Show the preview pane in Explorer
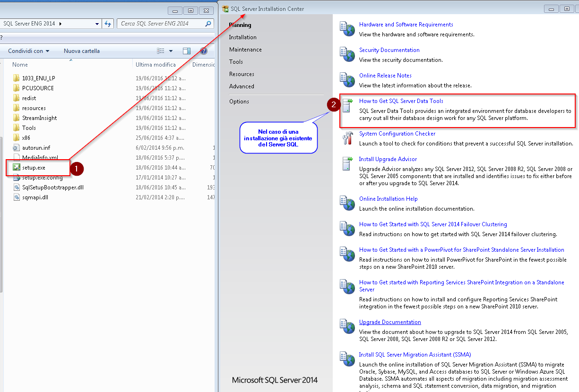The image size is (579, 392). (x=186, y=51)
